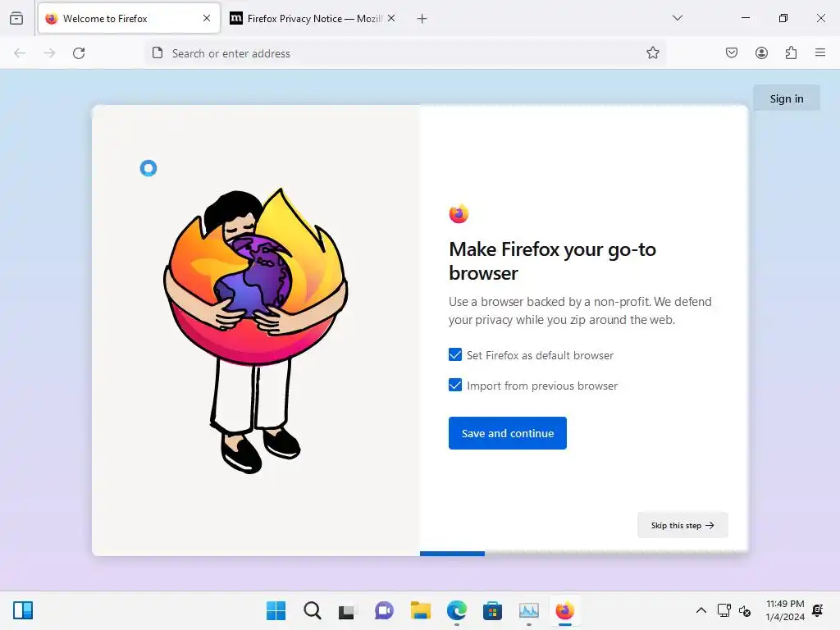Expand the hidden system tray icons
The image size is (840, 630).
pyautogui.click(x=701, y=610)
